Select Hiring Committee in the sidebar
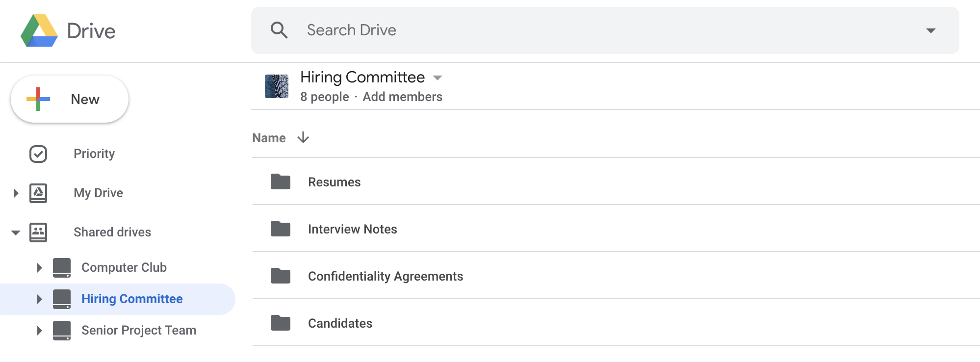This screenshot has width=980, height=362. click(x=131, y=299)
